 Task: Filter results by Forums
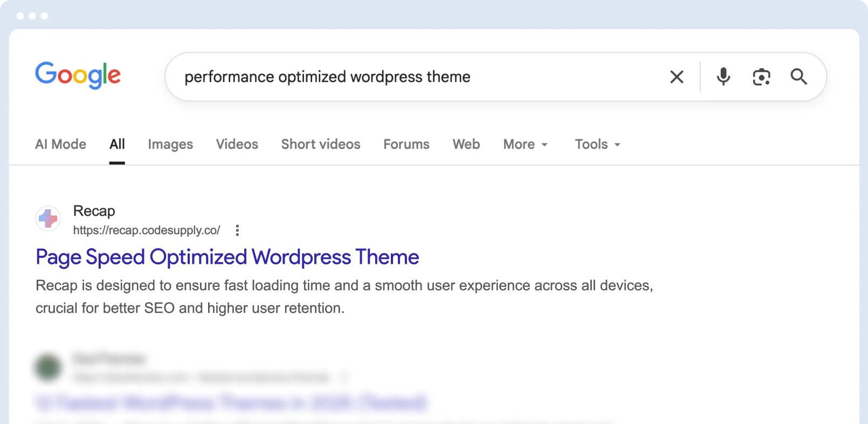tap(407, 144)
